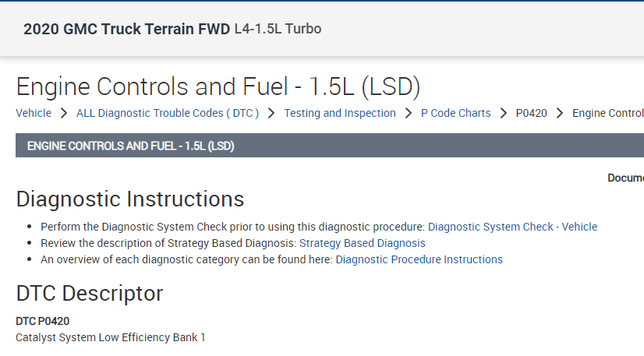
Task: Click the chevron after P Code Charts
Action: pyautogui.click(x=504, y=113)
